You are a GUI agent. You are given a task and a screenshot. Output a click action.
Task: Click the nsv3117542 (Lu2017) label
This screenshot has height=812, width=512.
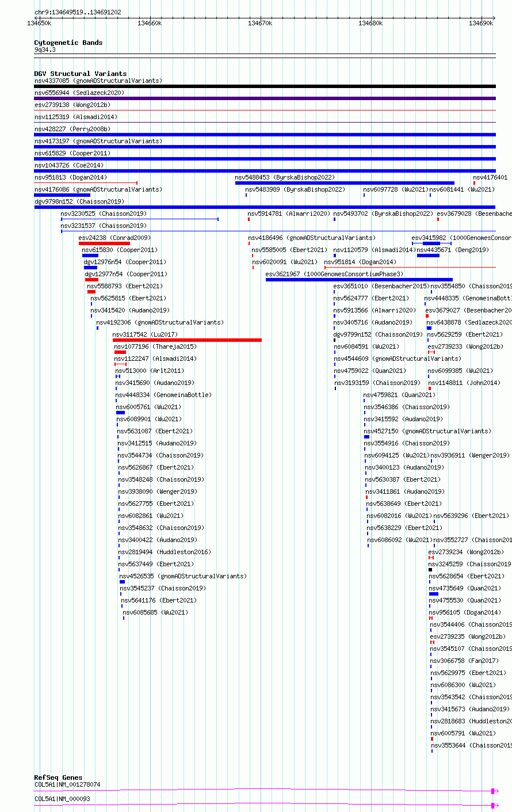pos(145,334)
